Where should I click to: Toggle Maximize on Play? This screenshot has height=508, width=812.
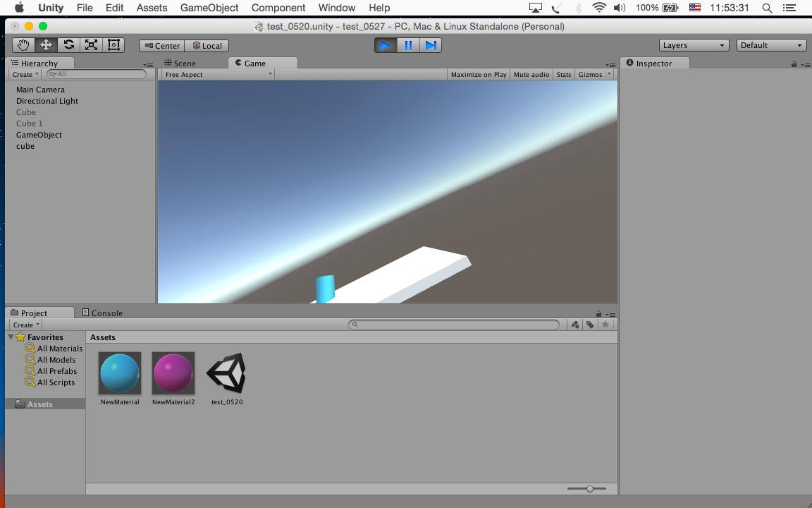(479, 75)
